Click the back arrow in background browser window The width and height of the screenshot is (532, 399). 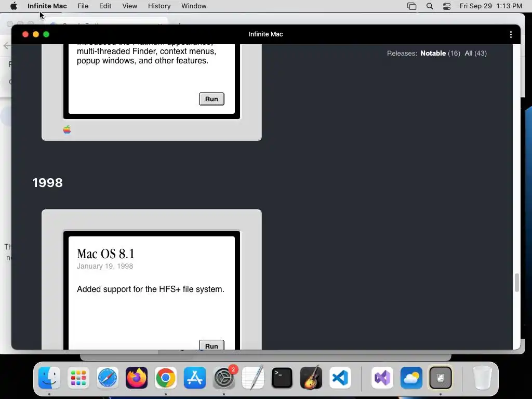click(7, 46)
